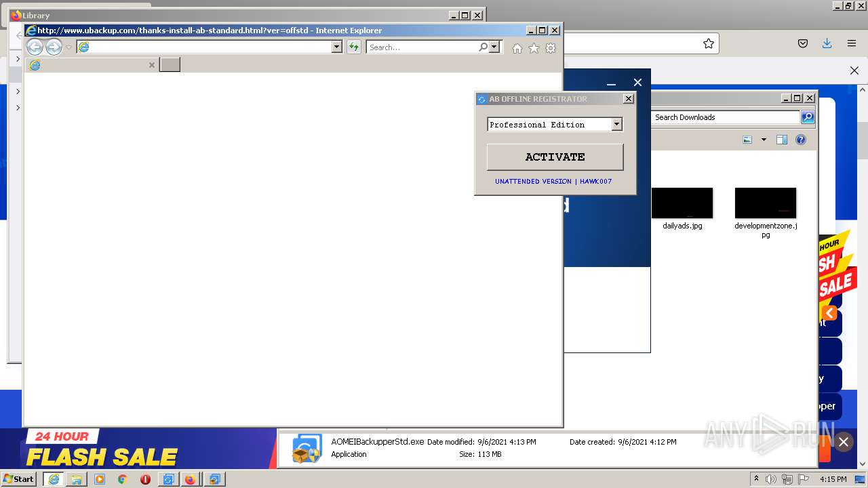868x488 pixels.
Task: Switch to Firefox on the taskbar
Action: 190,479
